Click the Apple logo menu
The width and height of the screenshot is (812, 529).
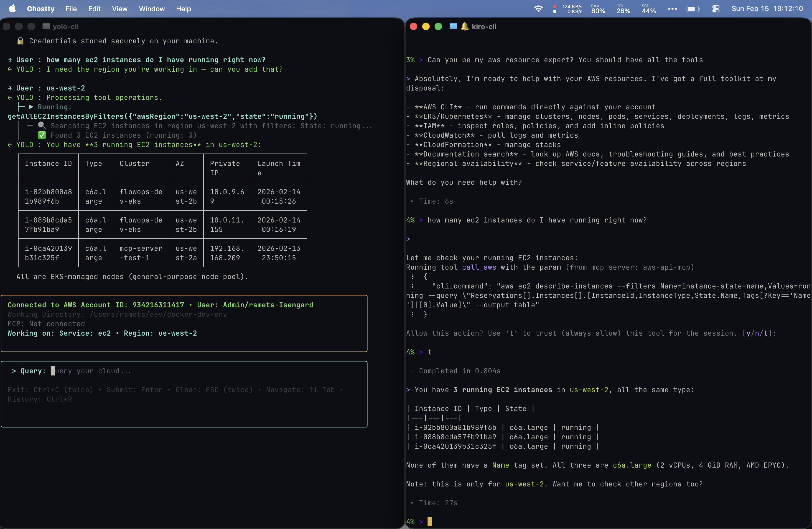pos(12,9)
